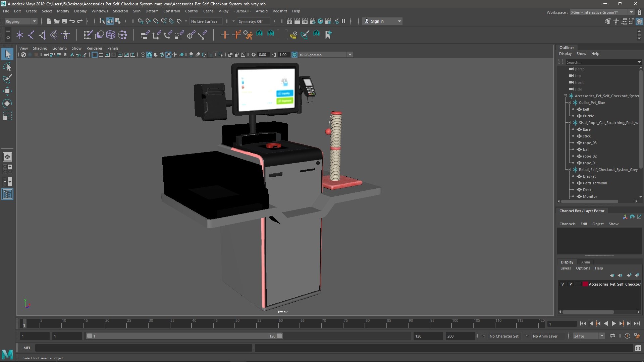
Task: Go to start of playback range
Action: click(583, 324)
